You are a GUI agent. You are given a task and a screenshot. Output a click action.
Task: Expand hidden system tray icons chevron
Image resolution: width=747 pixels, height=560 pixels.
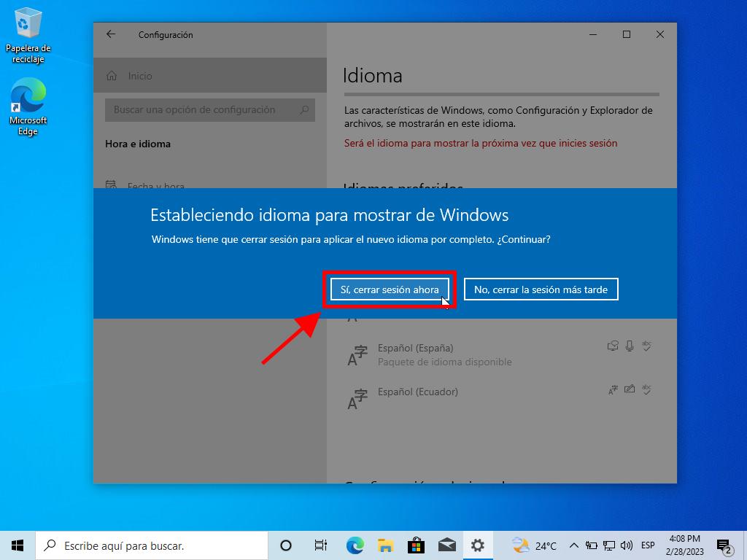coord(573,545)
